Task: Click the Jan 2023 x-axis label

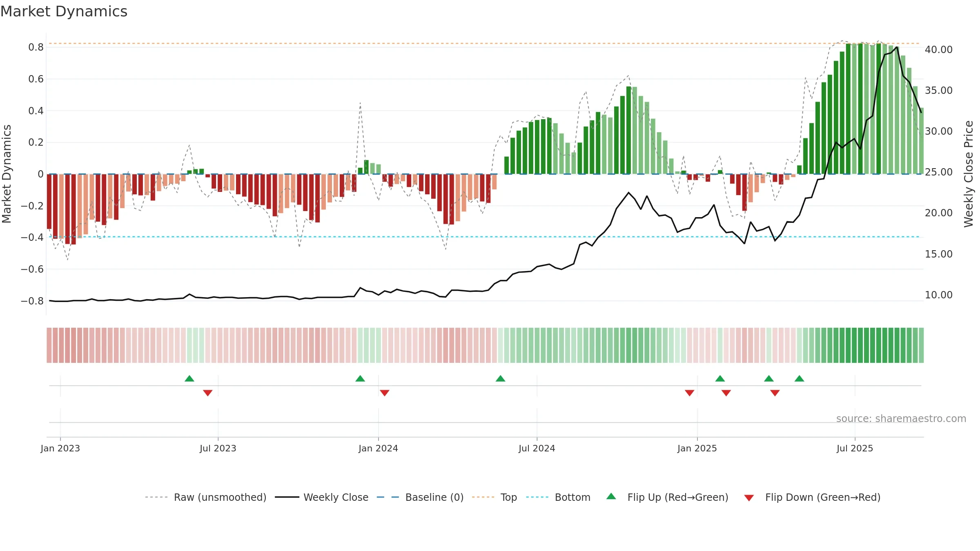Action: (x=60, y=448)
